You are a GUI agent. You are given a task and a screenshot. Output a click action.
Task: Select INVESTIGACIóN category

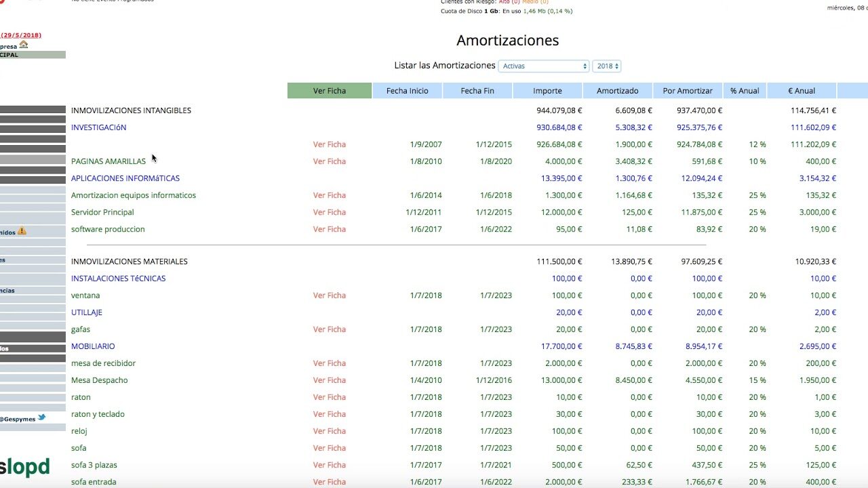pos(98,127)
